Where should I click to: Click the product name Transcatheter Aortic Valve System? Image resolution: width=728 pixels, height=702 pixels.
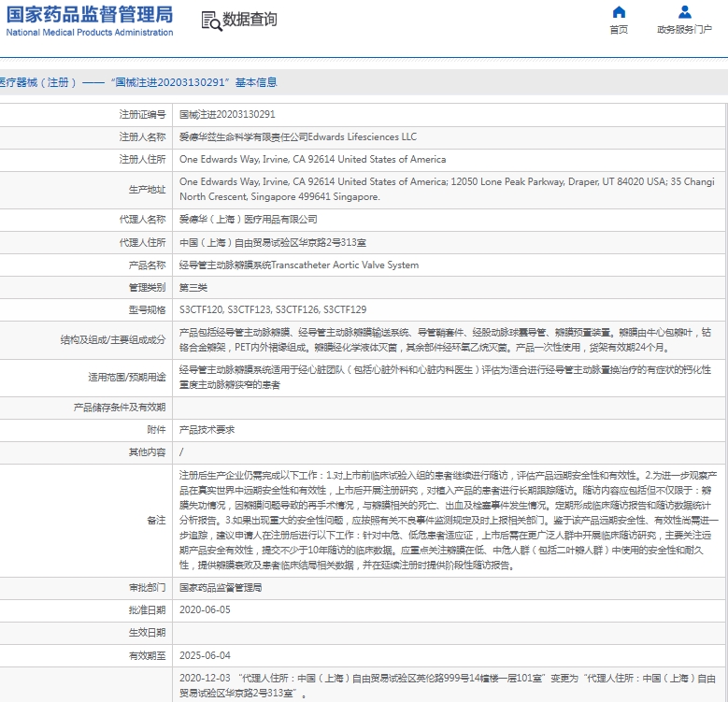pyautogui.click(x=299, y=265)
